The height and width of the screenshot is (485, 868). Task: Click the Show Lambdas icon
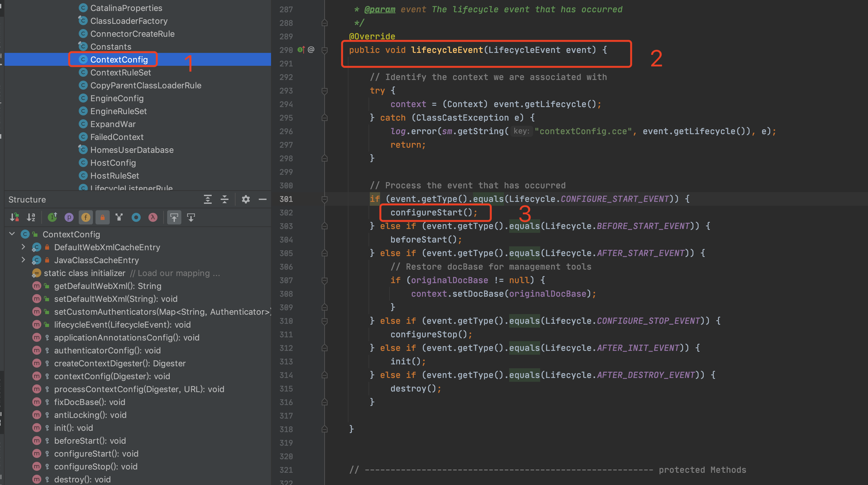(153, 218)
